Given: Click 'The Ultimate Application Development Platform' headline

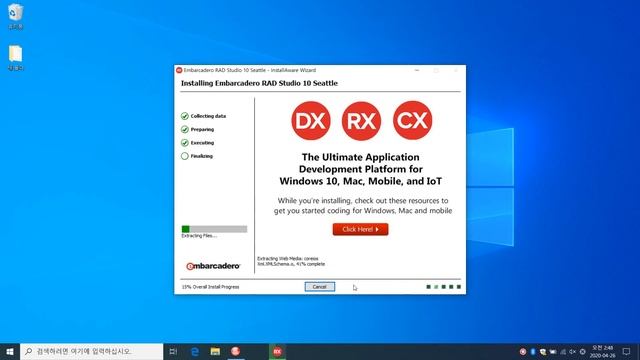Looking at the screenshot, I should coord(360,169).
